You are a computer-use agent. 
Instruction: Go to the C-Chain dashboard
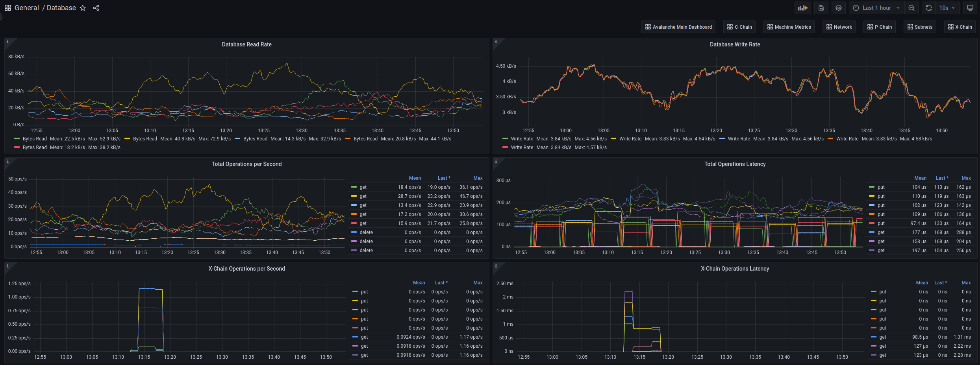(x=739, y=27)
